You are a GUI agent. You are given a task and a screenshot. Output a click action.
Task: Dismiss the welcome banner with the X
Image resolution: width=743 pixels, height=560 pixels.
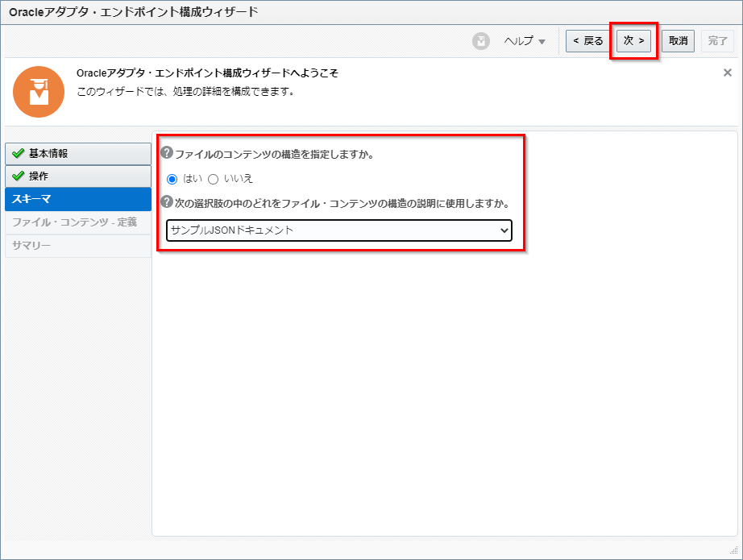point(727,73)
